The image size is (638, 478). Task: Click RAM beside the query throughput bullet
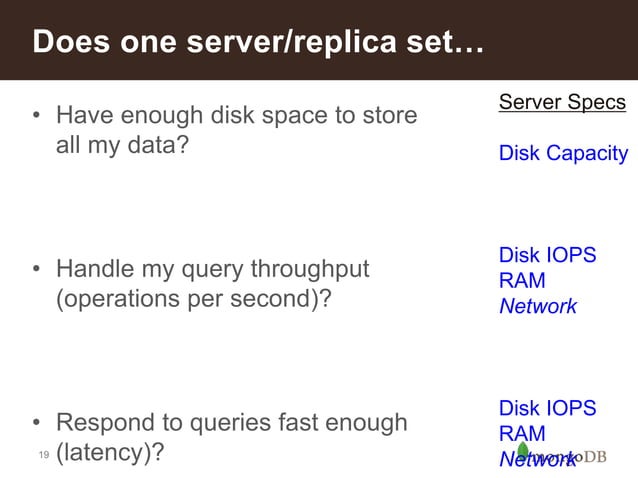(521, 281)
